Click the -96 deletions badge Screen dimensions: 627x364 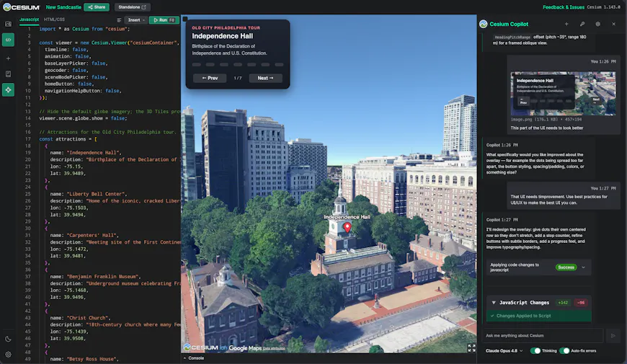[581, 303]
